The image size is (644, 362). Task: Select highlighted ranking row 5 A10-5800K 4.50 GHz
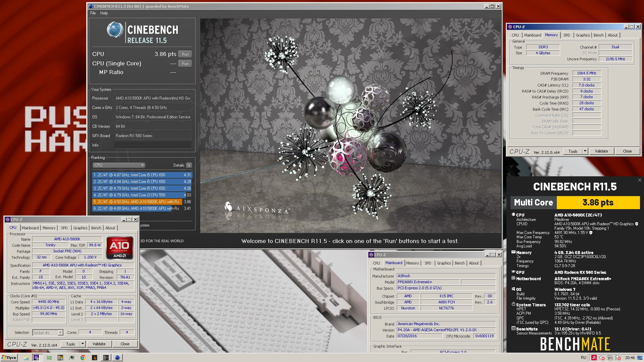(x=142, y=202)
